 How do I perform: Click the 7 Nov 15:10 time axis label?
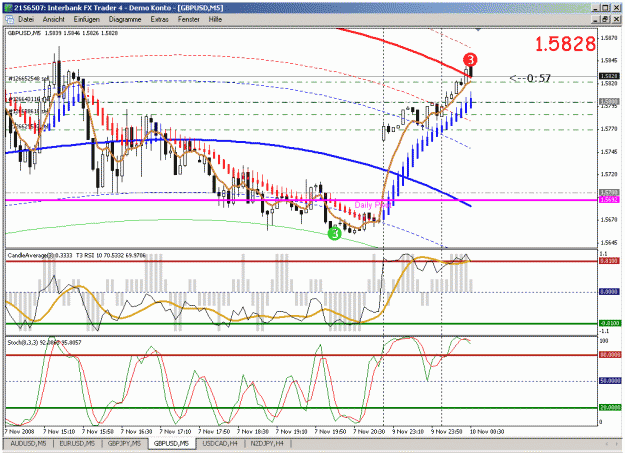click(x=59, y=431)
